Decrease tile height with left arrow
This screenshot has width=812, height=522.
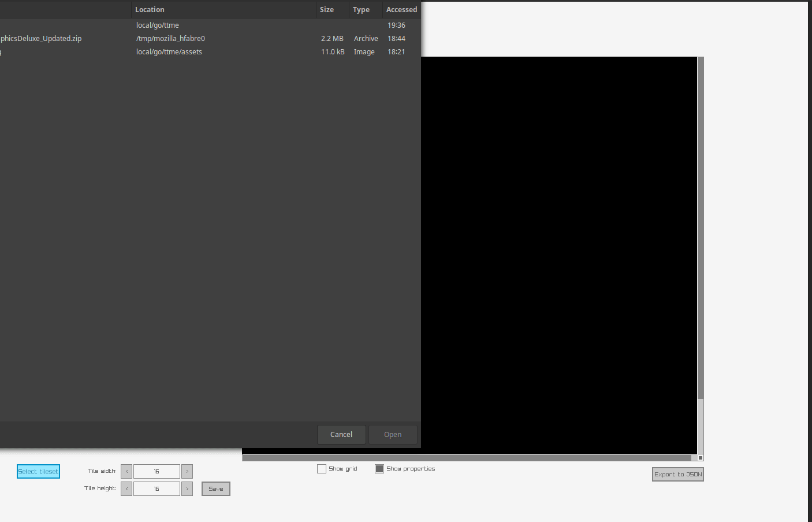[126, 489]
